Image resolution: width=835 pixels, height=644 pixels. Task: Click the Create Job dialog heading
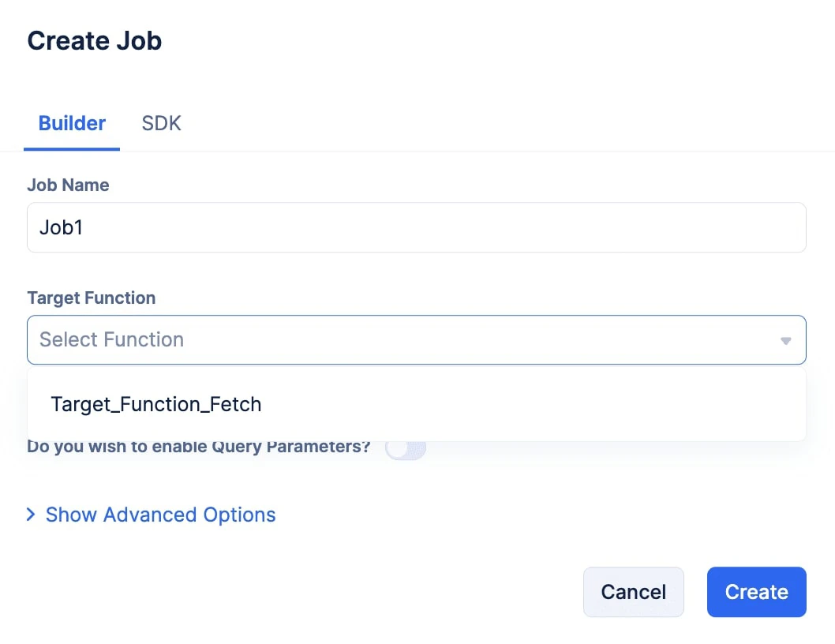[x=94, y=41]
